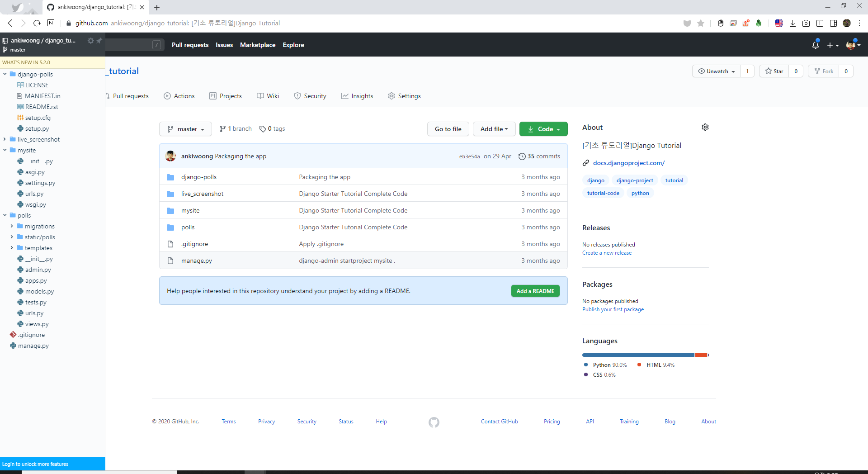Open the .gitignore git icon in sidebar
The width and height of the screenshot is (868, 474).
(x=13, y=335)
